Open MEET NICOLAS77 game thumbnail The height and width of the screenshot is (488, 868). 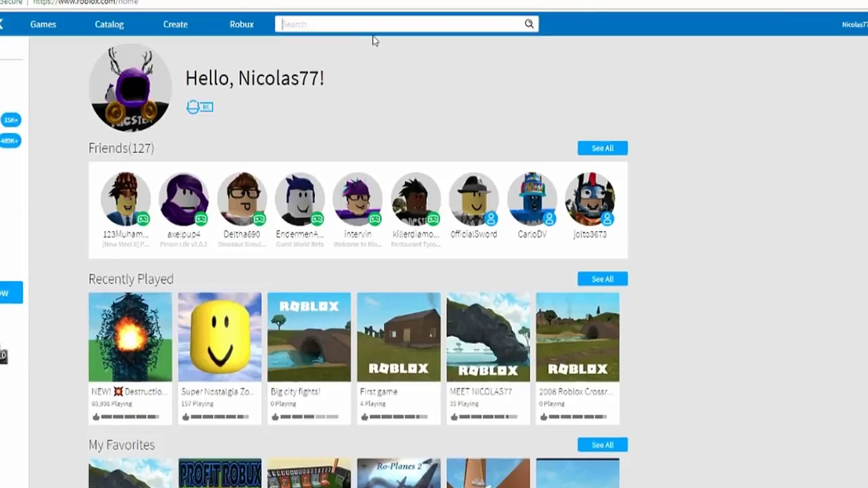click(x=488, y=337)
